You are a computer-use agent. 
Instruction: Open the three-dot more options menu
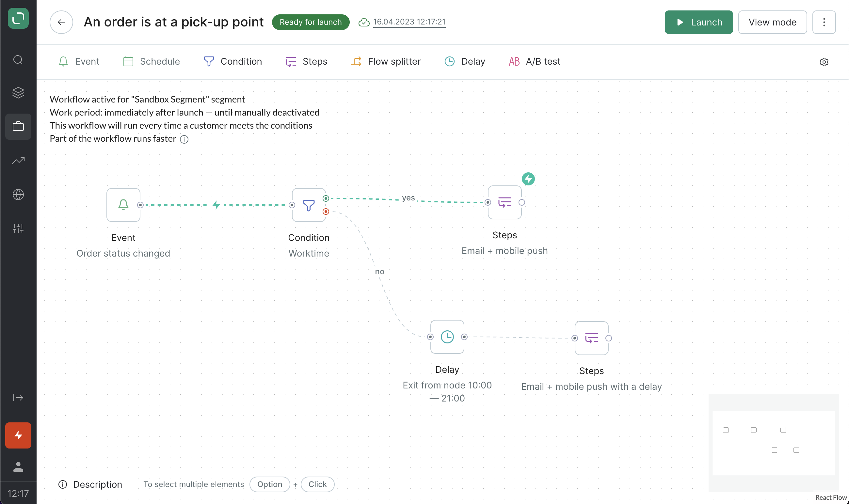coord(824,22)
